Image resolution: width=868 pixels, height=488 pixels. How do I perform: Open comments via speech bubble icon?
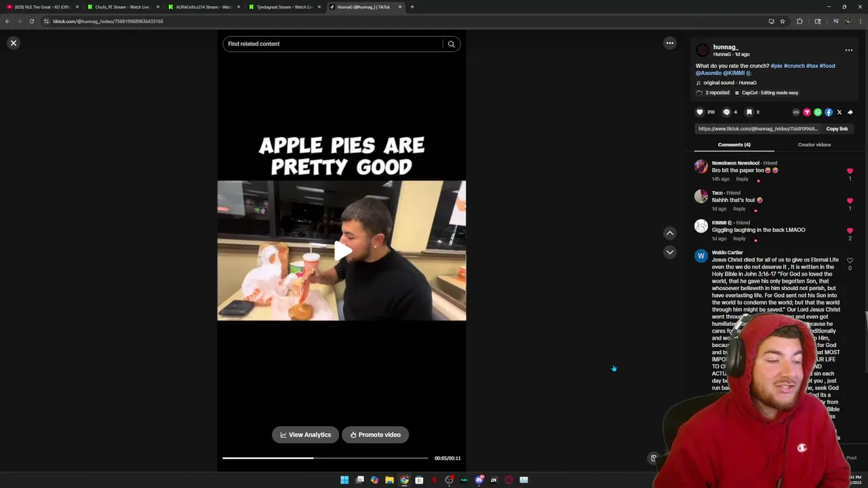[x=726, y=112]
